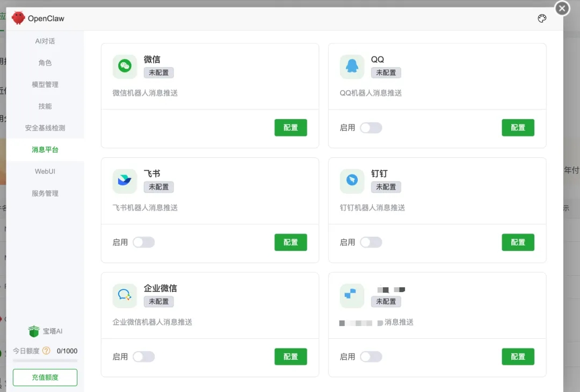
Task: Select 服务管理 in the sidebar
Action: (x=45, y=193)
